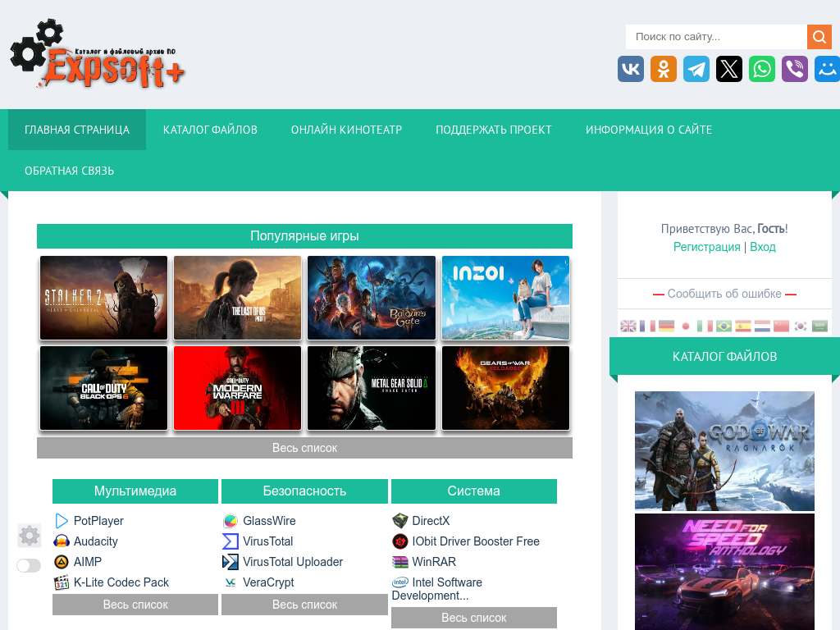Click the blue smiley social icon
Image resolution: width=840 pixels, height=630 pixels.
click(827, 69)
